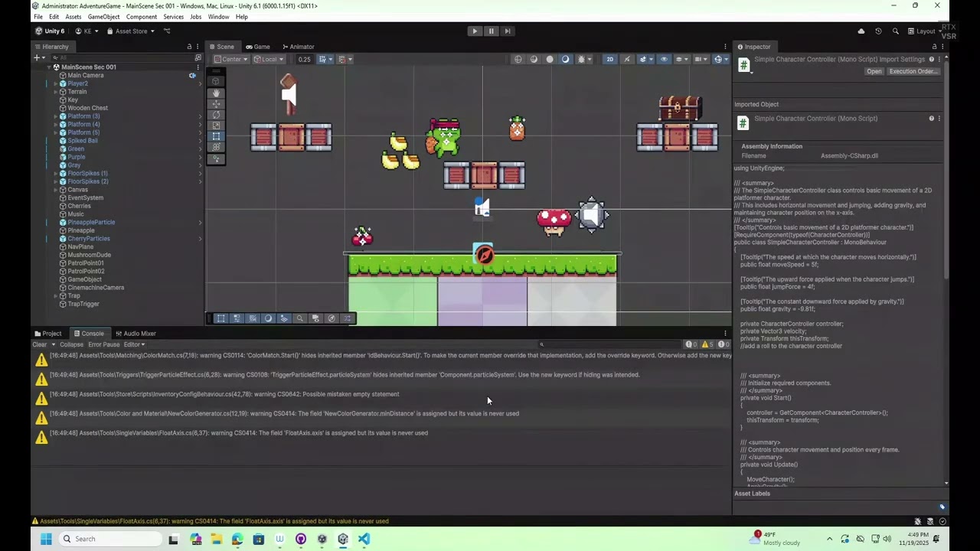Toggle scene visibility eye button
980x551 pixels.
click(664, 59)
